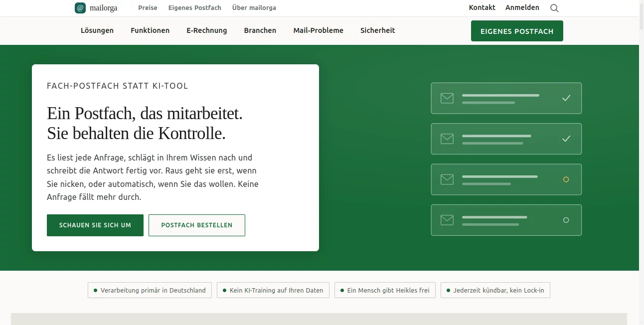Click the green EIGENES POSTFACH button
Screen dimensions: 644x325
[517, 31]
